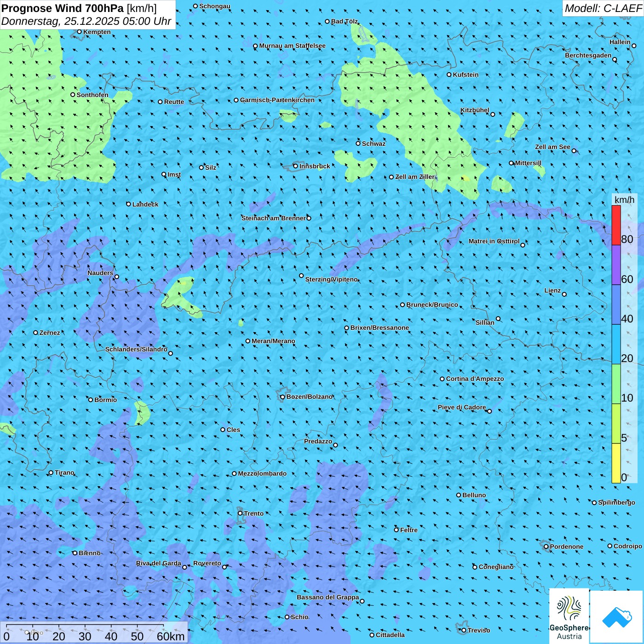Click the 'Kufstein' label
644x644 pixels.
[466, 75]
